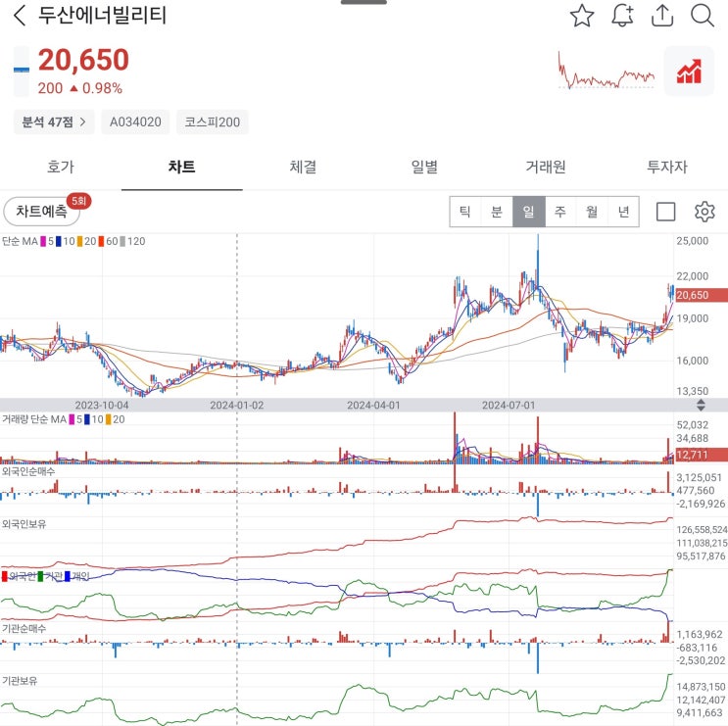728x726 pixels.
Task: Tap the 기관보유 indicator label
Action: 20,681
